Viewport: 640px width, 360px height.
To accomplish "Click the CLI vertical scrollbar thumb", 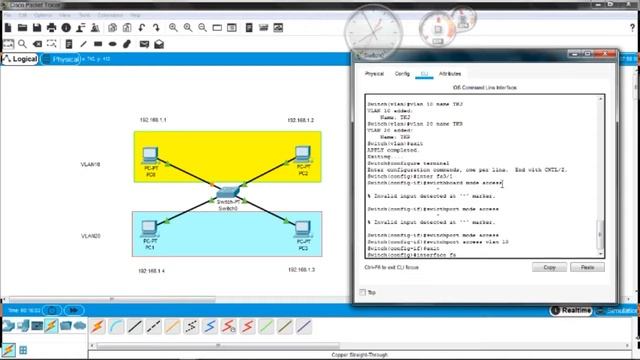I will pos(600,234).
